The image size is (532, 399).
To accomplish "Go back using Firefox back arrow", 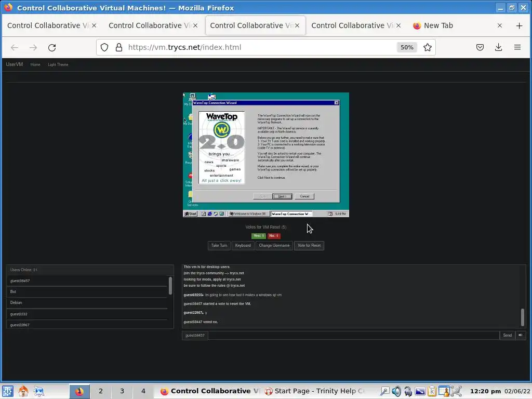I will pos(14,47).
